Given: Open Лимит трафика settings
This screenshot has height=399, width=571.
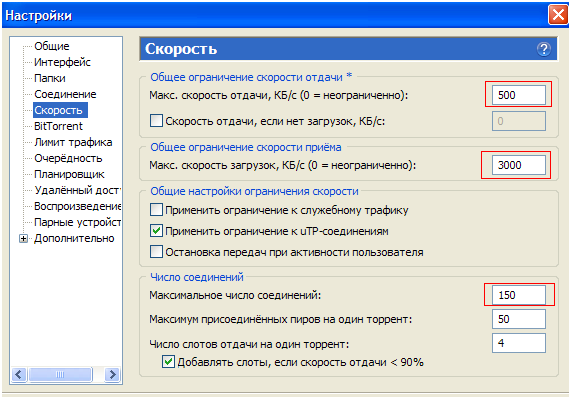Looking at the screenshot, I should 73,142.
